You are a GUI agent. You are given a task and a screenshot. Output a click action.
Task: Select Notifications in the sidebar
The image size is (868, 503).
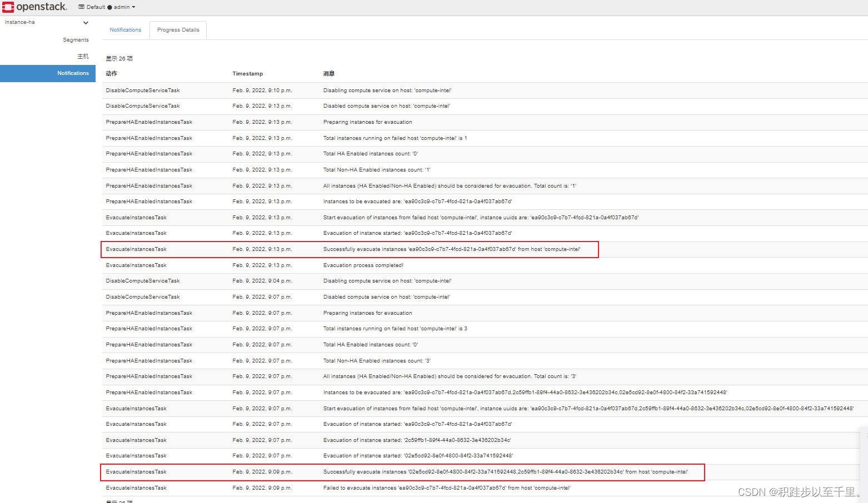pos(48,73)
